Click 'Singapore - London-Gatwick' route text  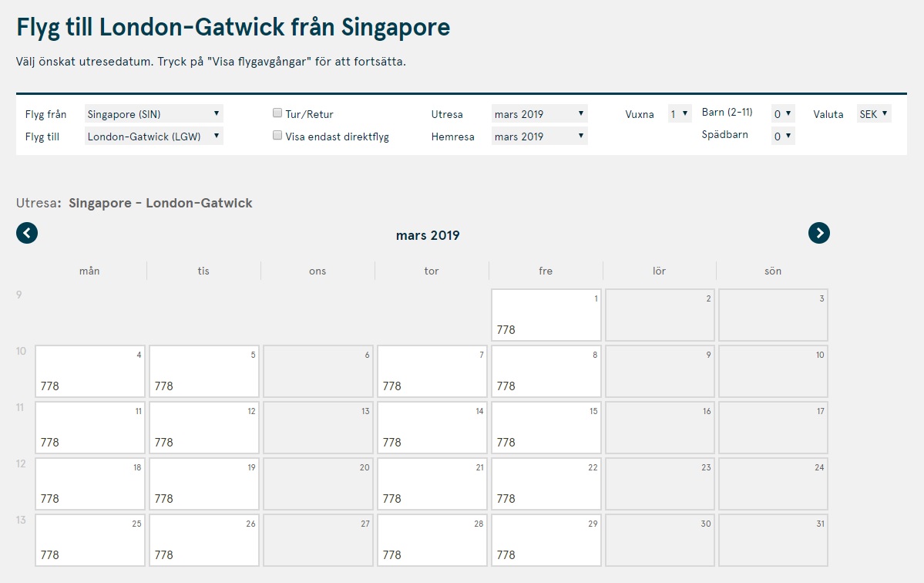click(x=160, y=203)
